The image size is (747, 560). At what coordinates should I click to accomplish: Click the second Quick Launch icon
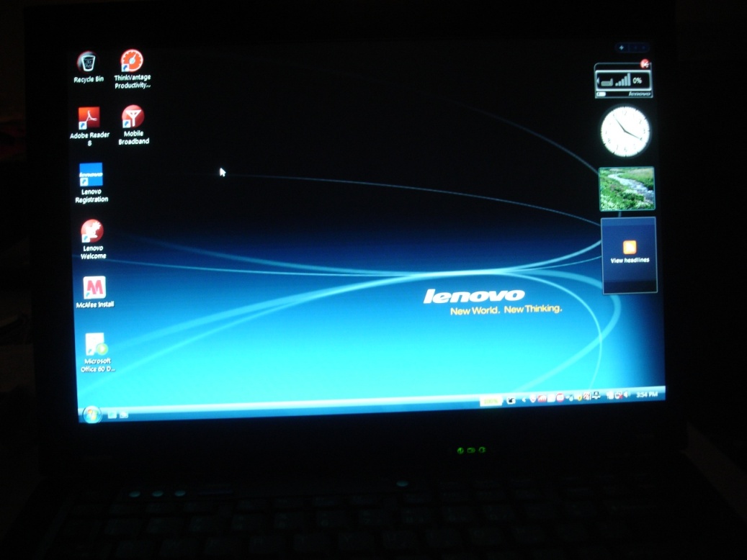pos(124,415)
